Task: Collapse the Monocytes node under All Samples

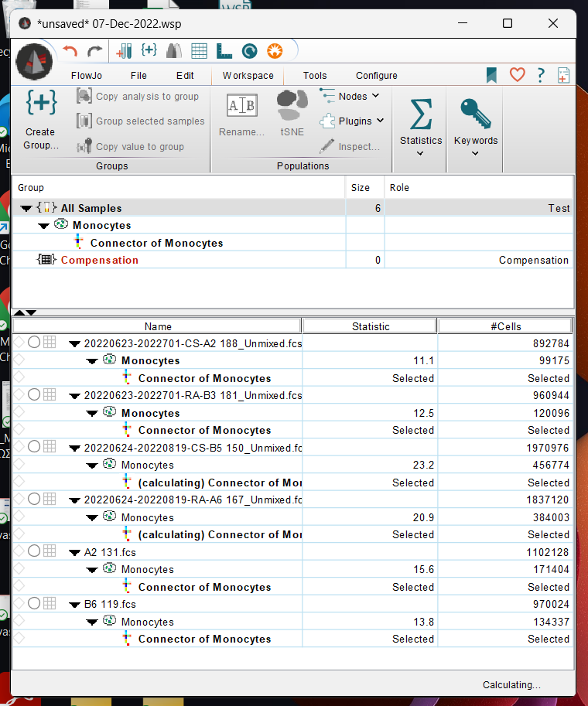Action: point(43,226)
